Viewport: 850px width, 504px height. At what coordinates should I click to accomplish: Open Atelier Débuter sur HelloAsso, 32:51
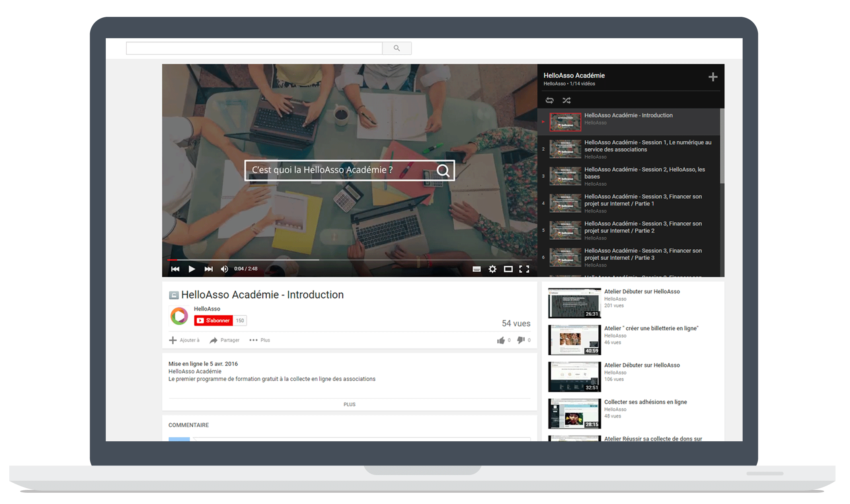click(x=574, y=377)
